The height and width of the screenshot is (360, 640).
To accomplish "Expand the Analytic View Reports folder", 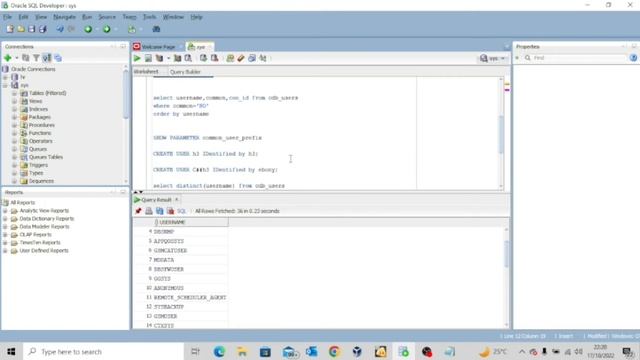I will (5, 211).
